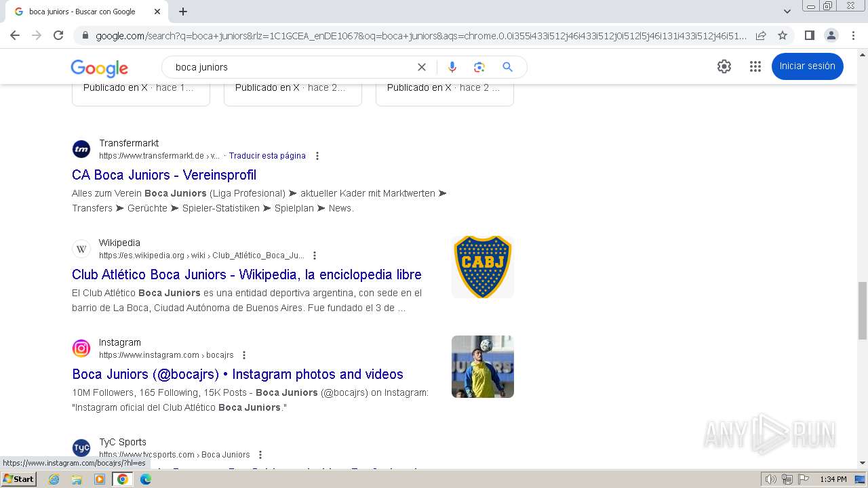Open network tray icon
The height and width of the screenshot is (488, 868).
click(x=787, y=479)
